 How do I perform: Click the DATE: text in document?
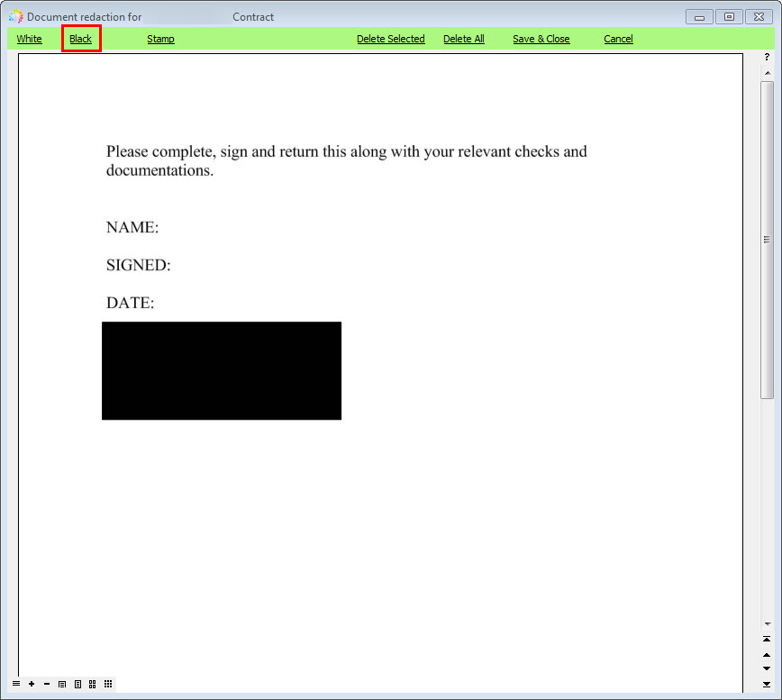[x=131, y=303]
